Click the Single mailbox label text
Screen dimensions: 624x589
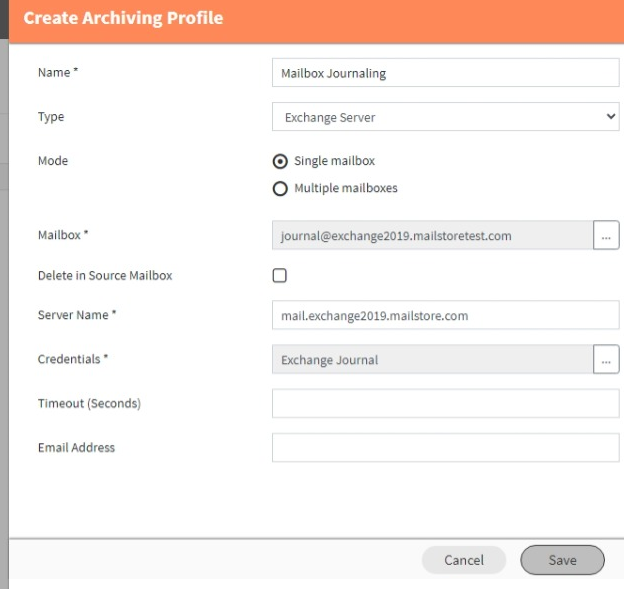pos(334,161)
